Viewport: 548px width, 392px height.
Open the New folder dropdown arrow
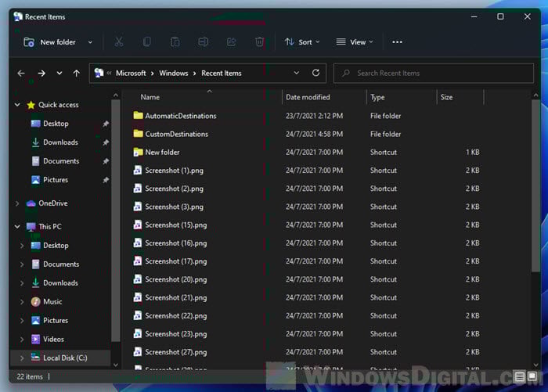[x=90, y=42]
